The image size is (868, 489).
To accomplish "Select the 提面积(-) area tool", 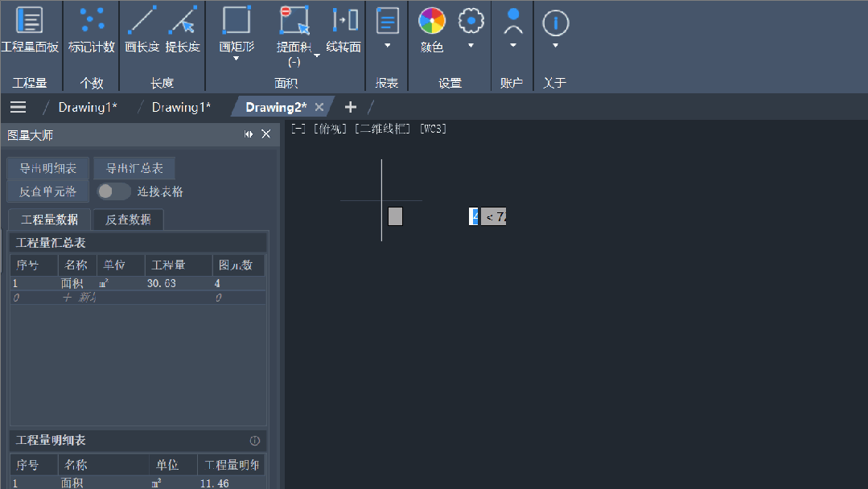I will click(294, 36).
